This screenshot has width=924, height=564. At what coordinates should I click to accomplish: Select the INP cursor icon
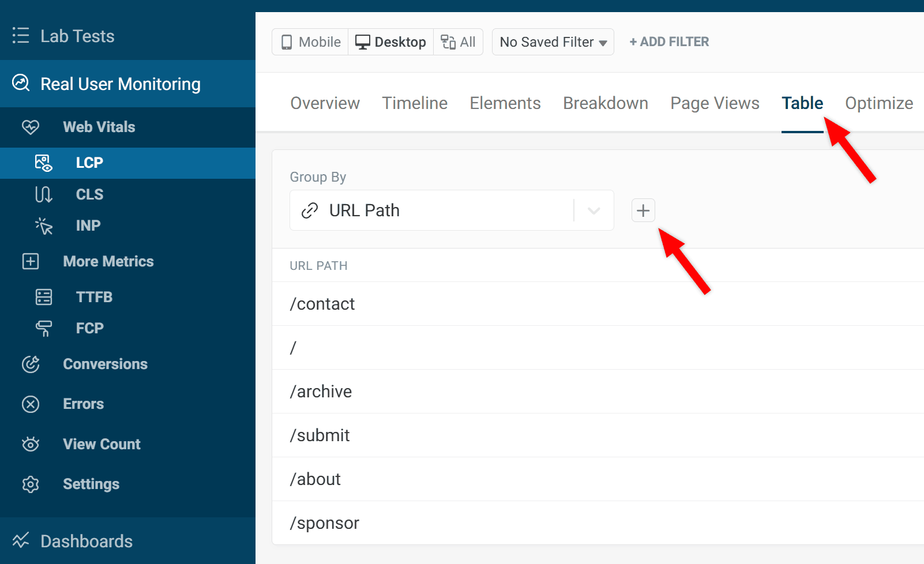(x=43, y=225)
